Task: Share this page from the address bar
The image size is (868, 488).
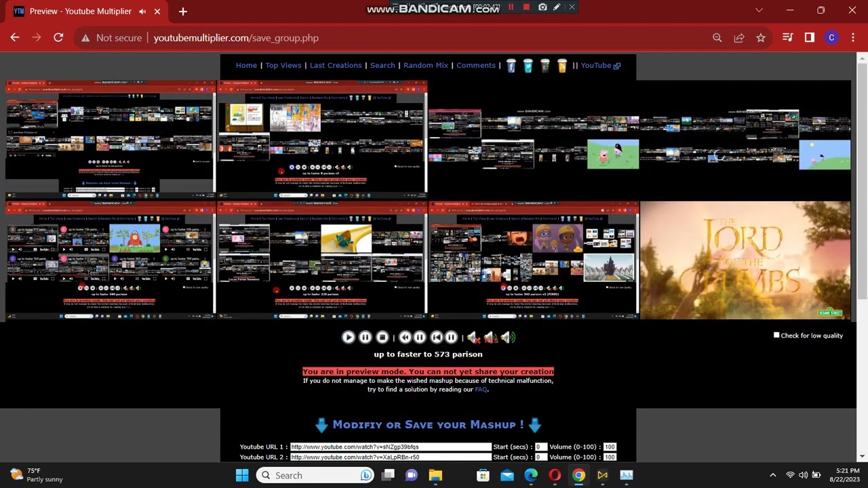Action: 739,38
